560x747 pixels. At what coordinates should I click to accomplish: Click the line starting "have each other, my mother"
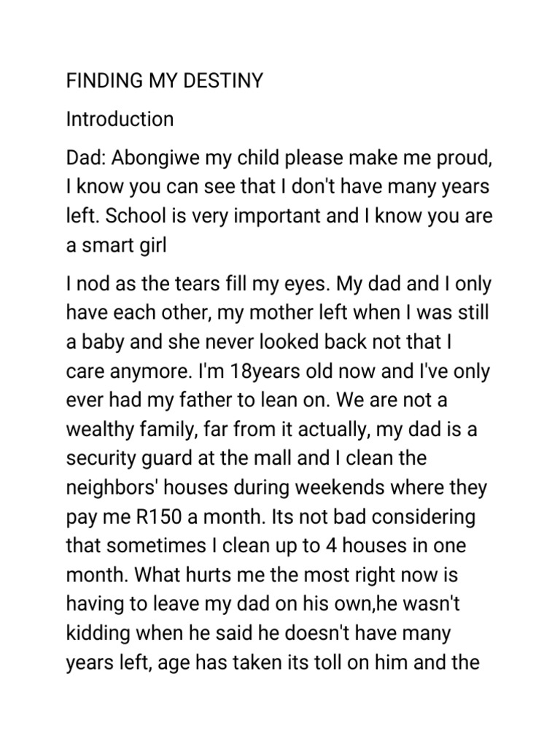pos(277,314)
